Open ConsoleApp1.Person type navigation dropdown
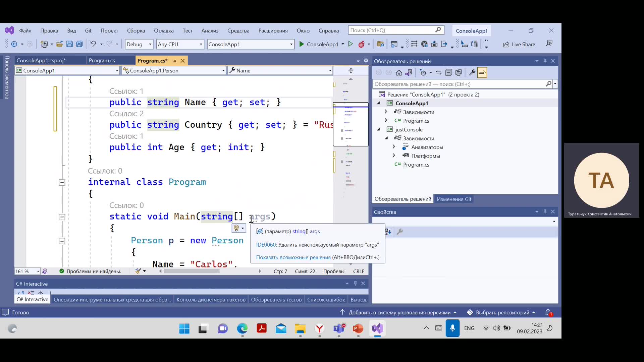This screenshot has height=362, width=644. 174,70
